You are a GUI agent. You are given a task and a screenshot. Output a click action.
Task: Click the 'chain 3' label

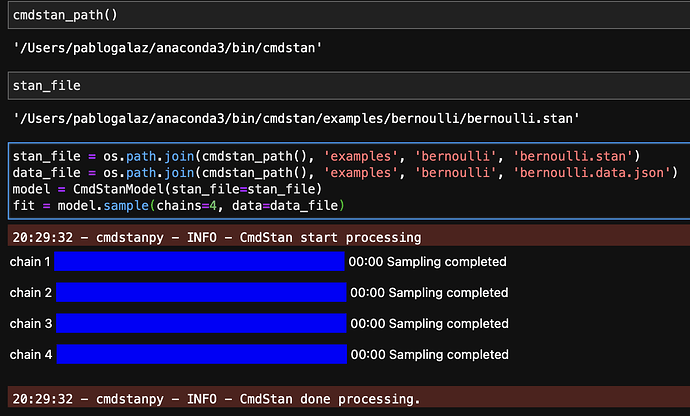pos(31,324)
